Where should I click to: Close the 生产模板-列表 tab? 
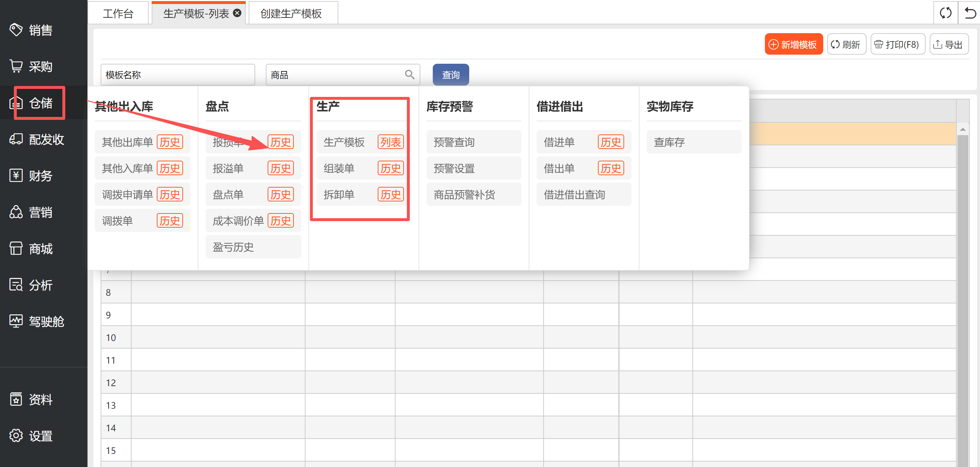tap(237, 13)
